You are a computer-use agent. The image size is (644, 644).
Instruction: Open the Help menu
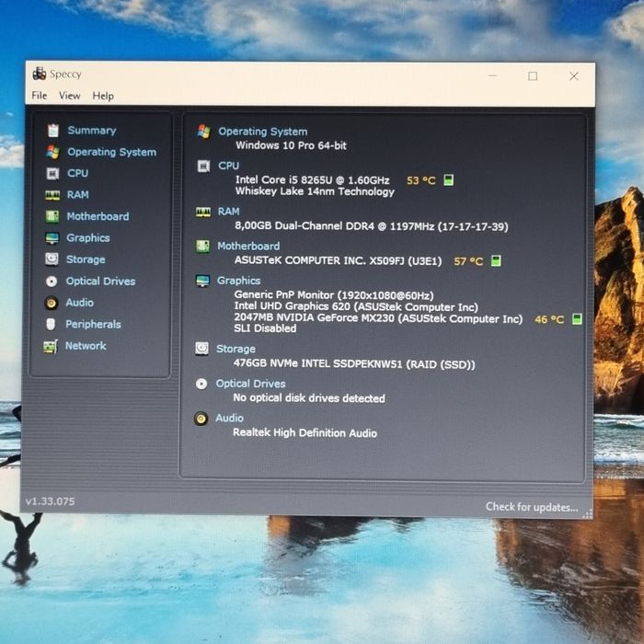[x=103, y=96]
